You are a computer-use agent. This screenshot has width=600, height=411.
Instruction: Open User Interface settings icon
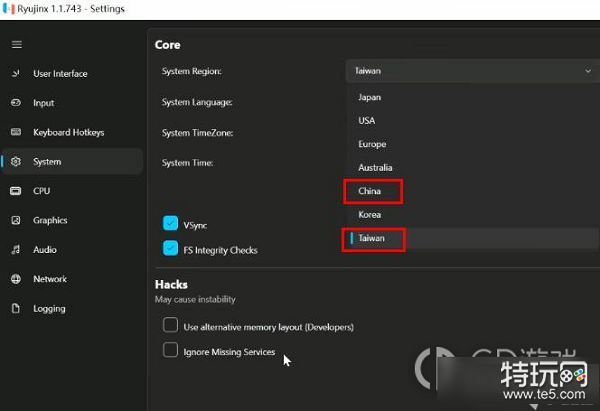pyautogui.click(x=16, y=74)
